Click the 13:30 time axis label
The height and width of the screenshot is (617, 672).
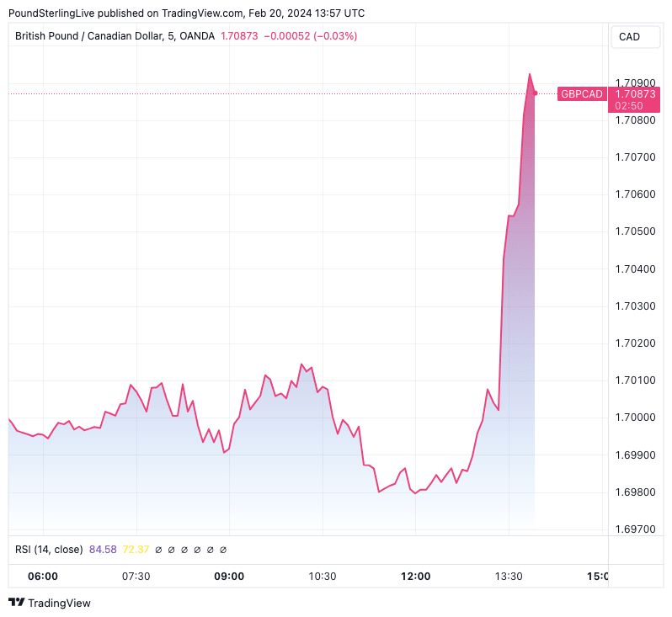(x=509, y=577)
